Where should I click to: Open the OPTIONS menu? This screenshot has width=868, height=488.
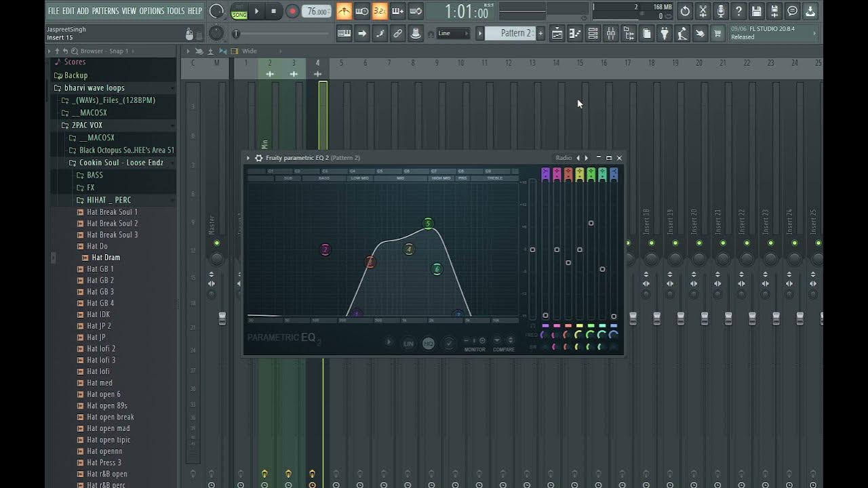[x=152, y=11]
